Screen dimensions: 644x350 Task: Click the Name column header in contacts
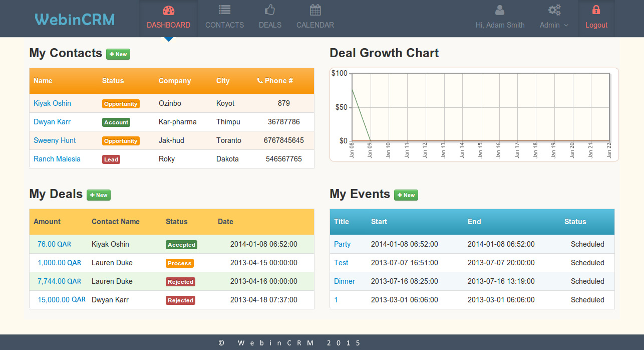(43, 81)
